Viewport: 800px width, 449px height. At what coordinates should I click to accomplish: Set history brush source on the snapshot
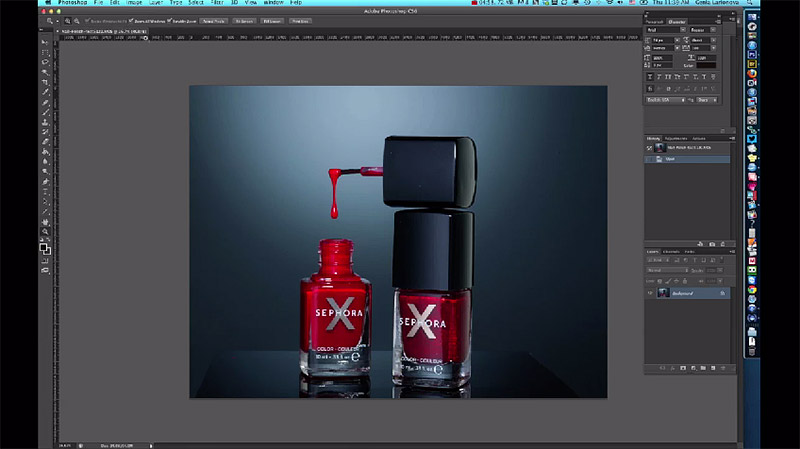pos(649,148)
